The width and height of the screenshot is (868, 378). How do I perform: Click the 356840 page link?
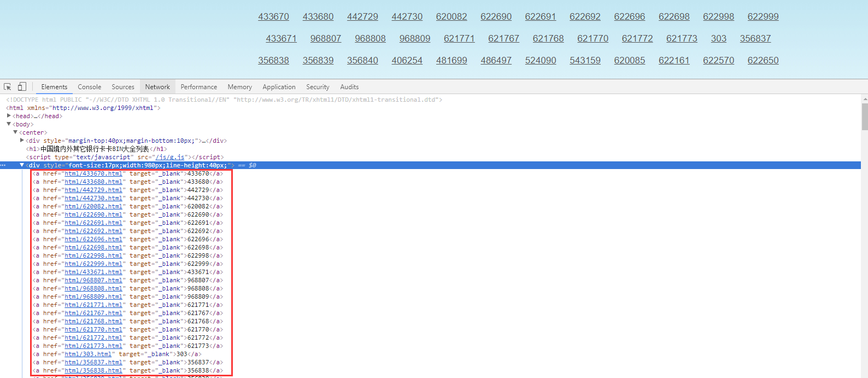362,61
